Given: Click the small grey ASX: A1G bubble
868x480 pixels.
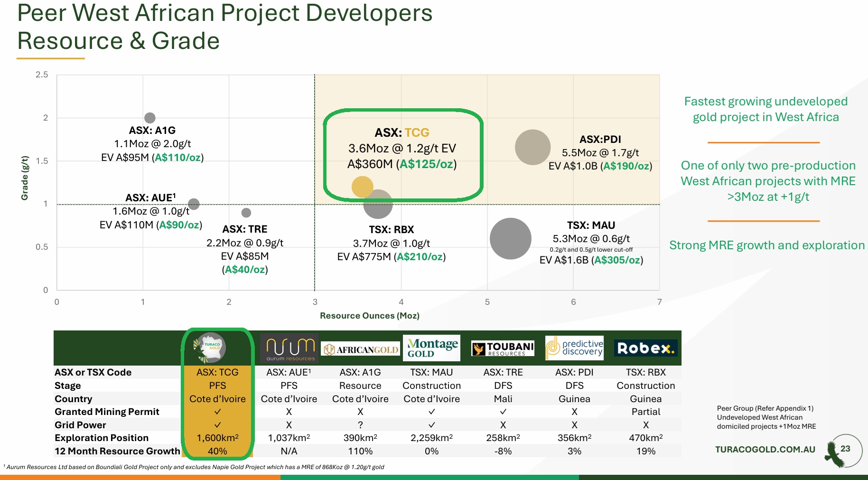Looking at the screenshot, I should coord(149,118).
